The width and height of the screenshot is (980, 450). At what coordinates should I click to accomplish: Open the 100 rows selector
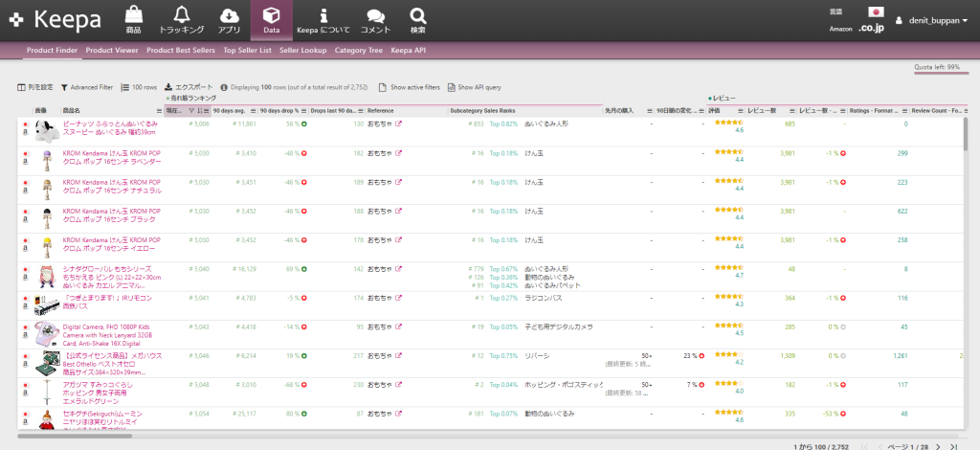click(x=139, y=87)
